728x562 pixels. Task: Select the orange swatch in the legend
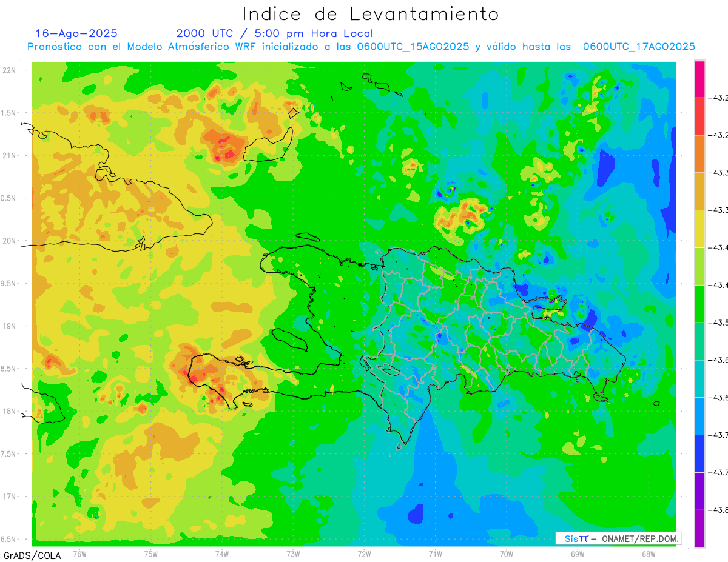[699, 154]
